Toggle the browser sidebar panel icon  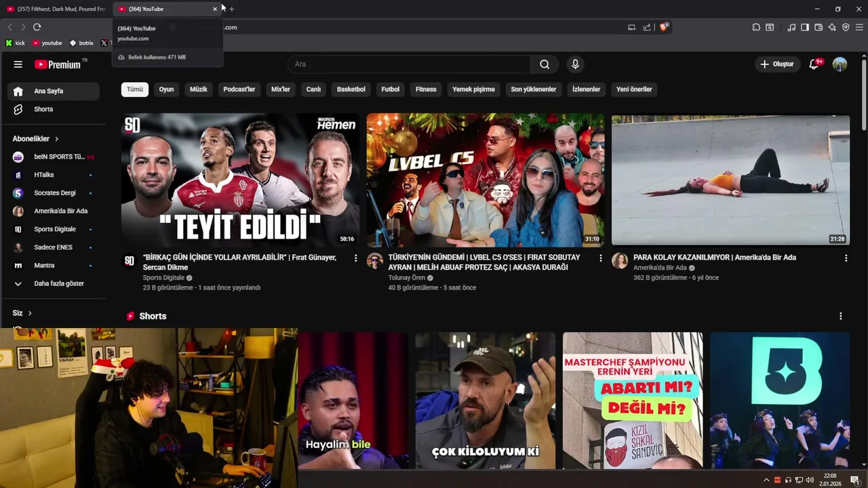point(805,27)
